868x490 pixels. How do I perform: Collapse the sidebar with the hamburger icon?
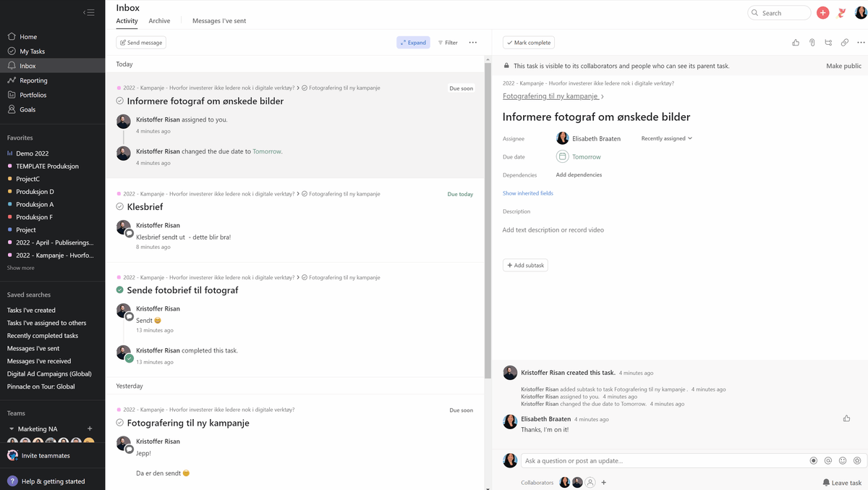89,12
